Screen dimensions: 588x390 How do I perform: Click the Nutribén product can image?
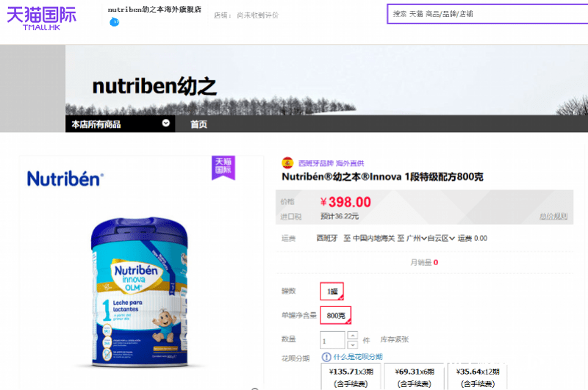(x=140, y=292)
